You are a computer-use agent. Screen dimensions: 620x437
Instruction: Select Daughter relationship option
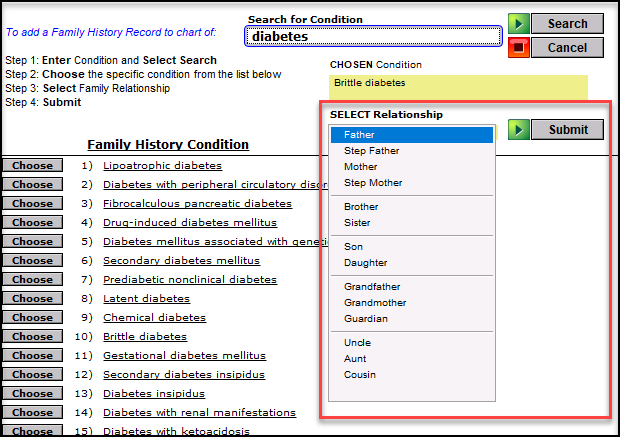[x=412, y=263]
